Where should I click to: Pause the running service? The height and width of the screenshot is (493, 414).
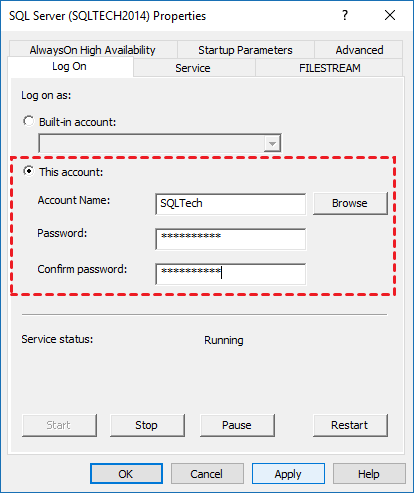237,425
